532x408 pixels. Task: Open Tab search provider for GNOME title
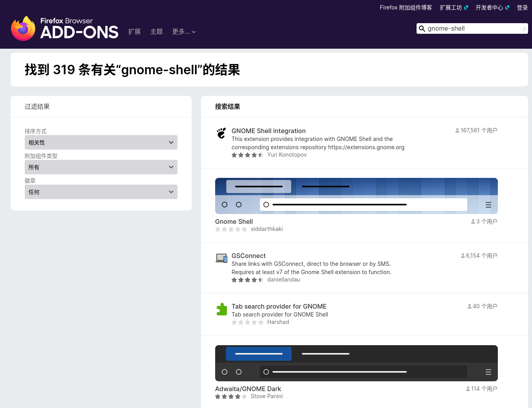(x=279, y=306)
